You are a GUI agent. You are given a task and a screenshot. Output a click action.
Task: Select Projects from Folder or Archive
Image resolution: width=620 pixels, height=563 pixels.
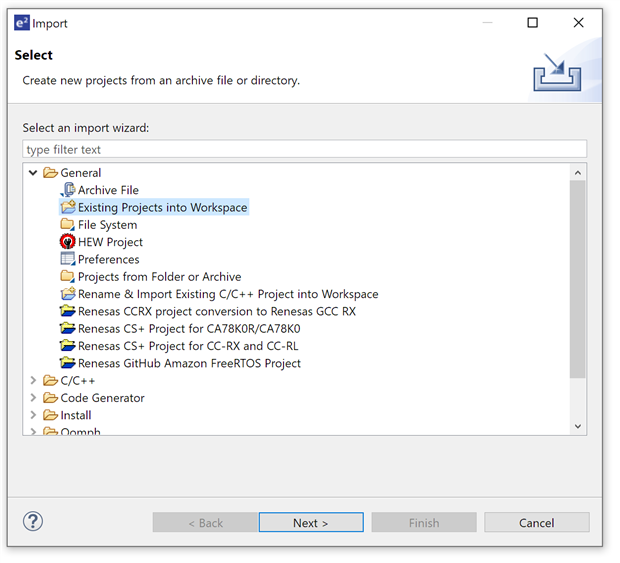pos(159,277)
